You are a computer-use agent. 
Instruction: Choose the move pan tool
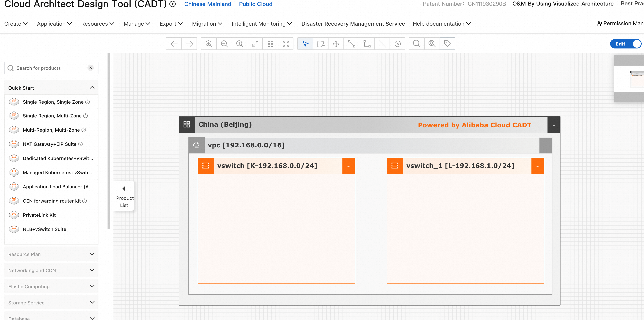(x=336, y=44)
